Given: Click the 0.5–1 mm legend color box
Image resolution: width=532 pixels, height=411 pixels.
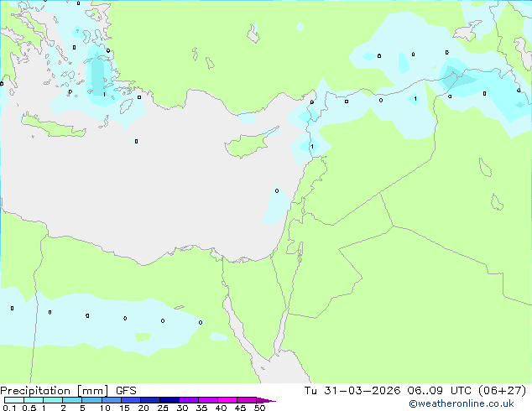Looking at the screenshot, I should click(x=34, y=400).
